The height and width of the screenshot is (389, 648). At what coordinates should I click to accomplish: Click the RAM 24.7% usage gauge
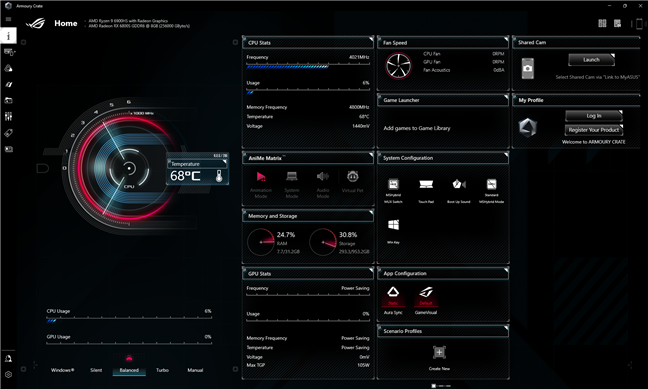click(261, 242)
